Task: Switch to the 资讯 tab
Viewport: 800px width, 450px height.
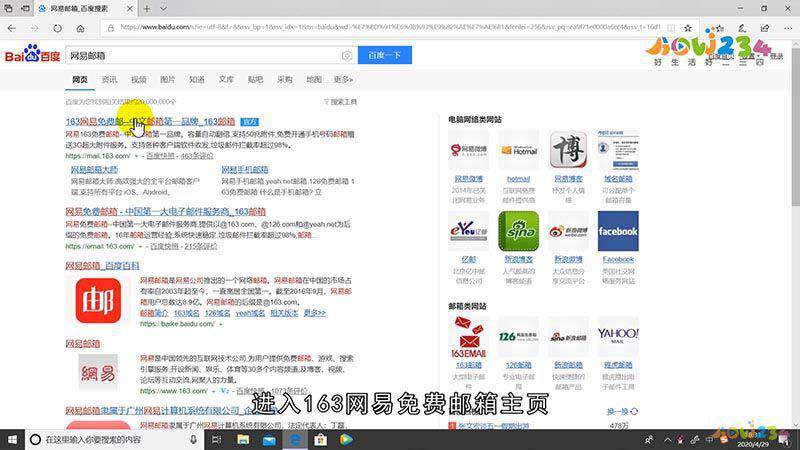Action: pyautogui.click(x=109, y=80)
